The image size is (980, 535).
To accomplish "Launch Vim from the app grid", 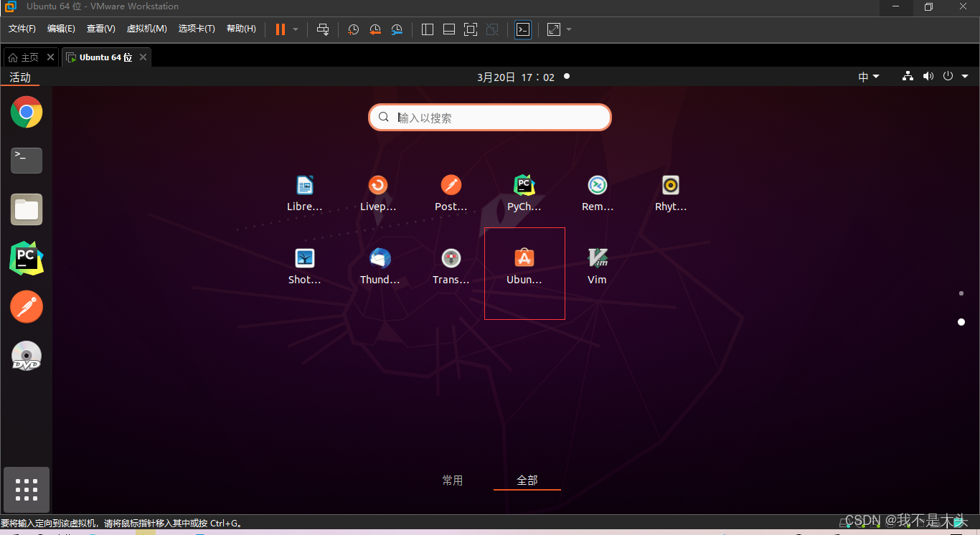I will click(598, 267).
